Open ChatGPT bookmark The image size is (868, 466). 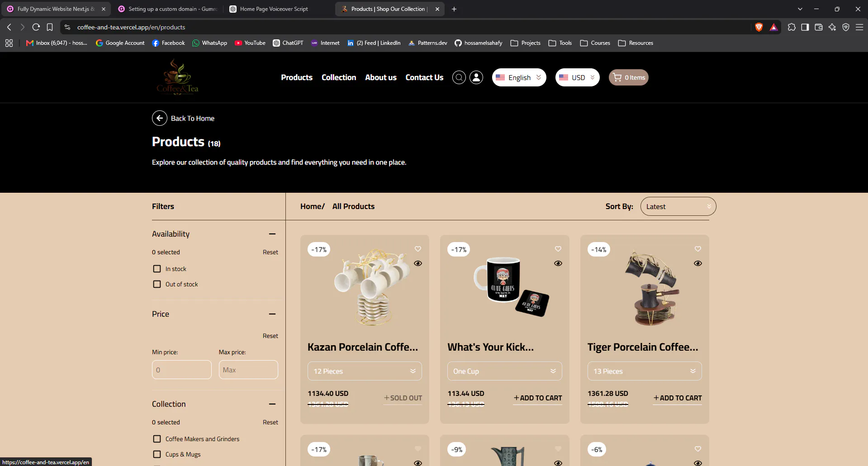(x=288, y=43)
